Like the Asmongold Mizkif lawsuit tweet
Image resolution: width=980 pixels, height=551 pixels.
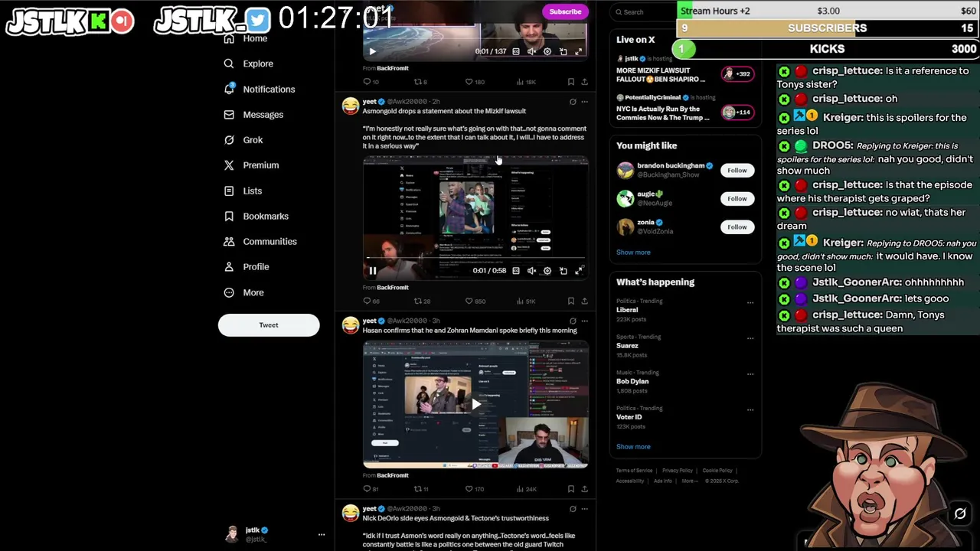tap(475, 301)
